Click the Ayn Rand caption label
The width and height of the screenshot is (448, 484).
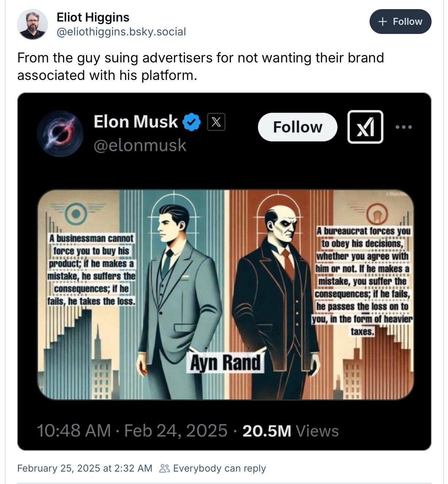(225, 363)
